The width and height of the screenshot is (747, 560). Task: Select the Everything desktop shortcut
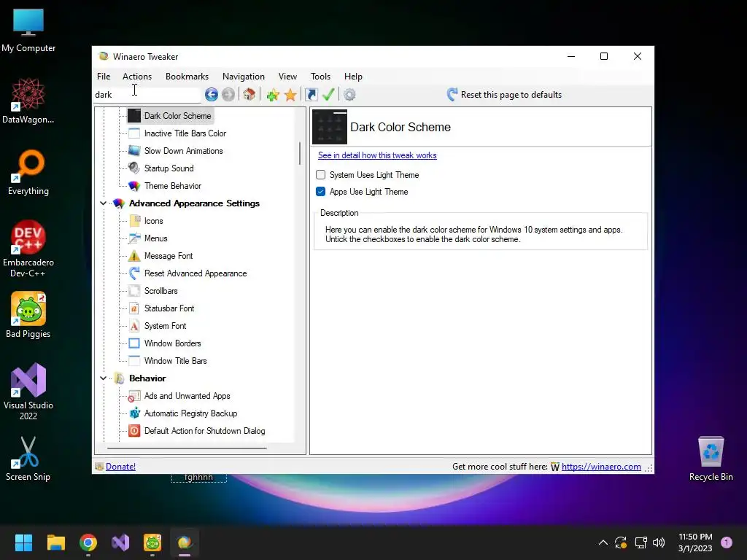[x=28, y=173]
